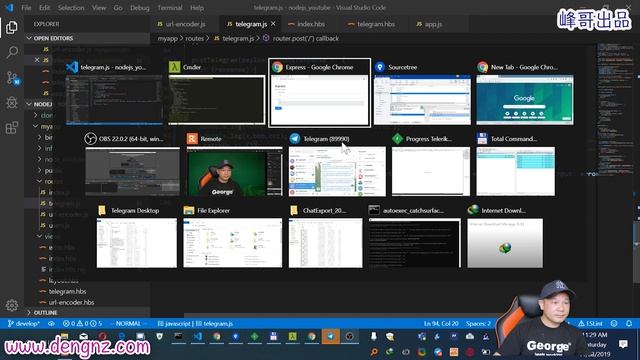Screen dimensions: 640x360
Task: Open the notifications bell in status bar
Action: (629, 324)
